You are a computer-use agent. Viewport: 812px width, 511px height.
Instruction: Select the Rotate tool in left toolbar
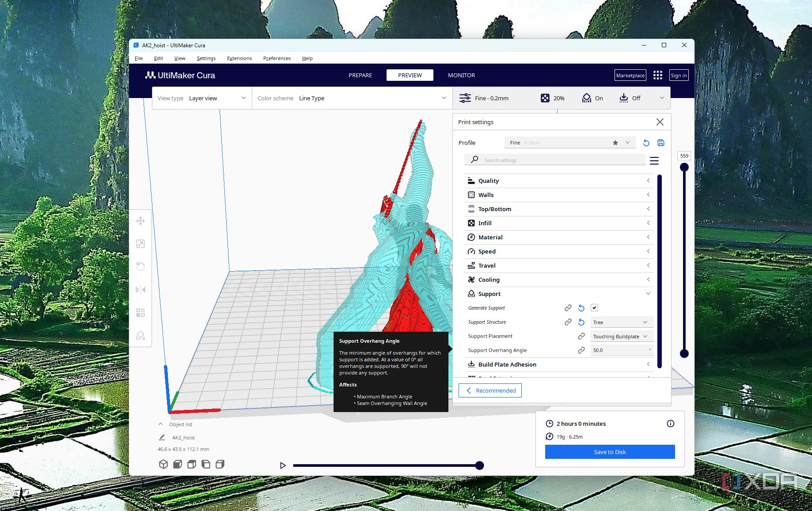click(140, 267)
